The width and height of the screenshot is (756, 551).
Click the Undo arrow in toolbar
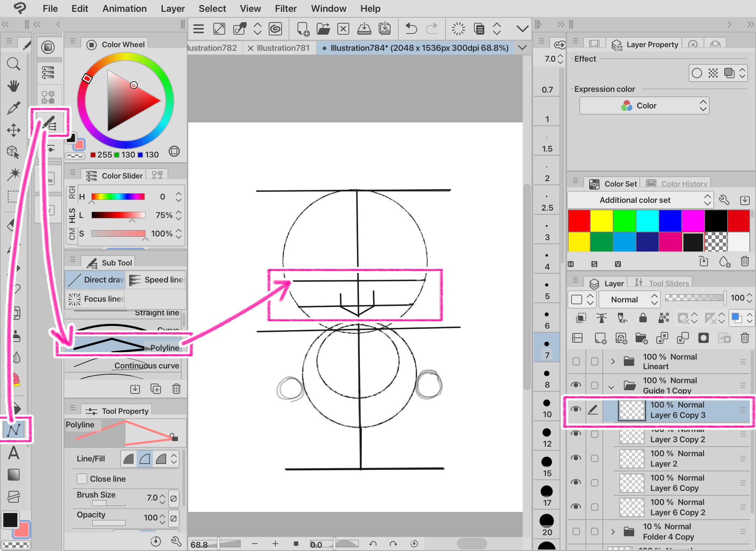(410, 29)
